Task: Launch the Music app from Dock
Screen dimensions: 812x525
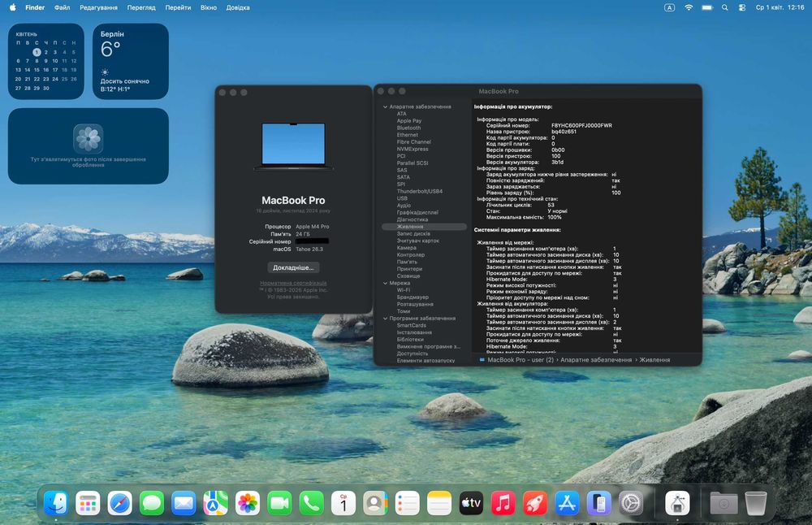Action: click(x=503, y=503)
